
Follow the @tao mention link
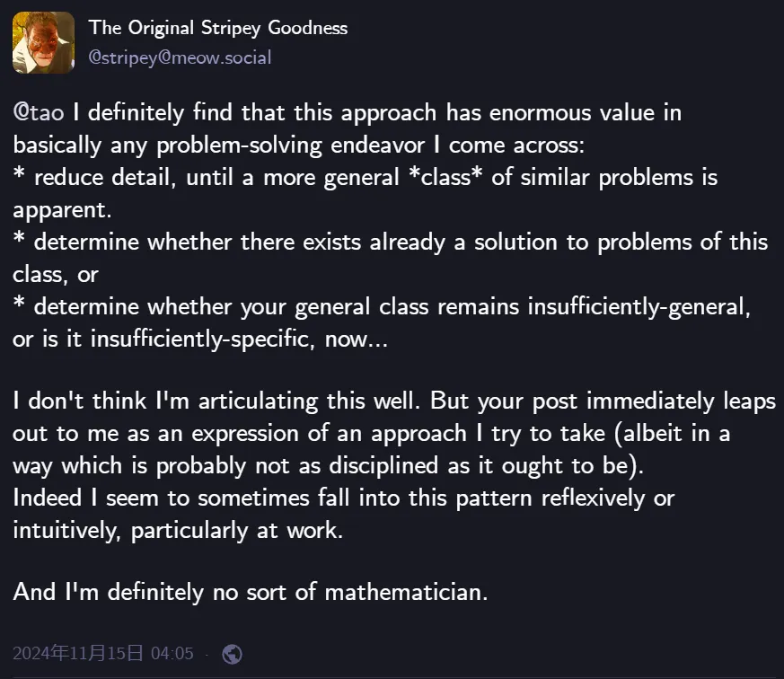coord(39,112)
